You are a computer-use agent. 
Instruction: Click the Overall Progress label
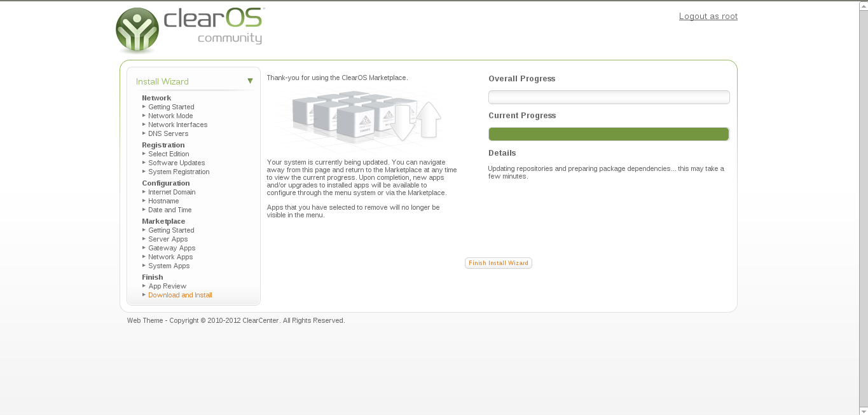tap(522, 79)
